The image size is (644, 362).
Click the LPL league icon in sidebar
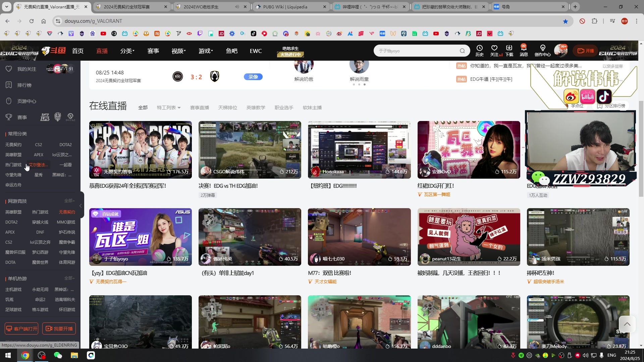45,117
